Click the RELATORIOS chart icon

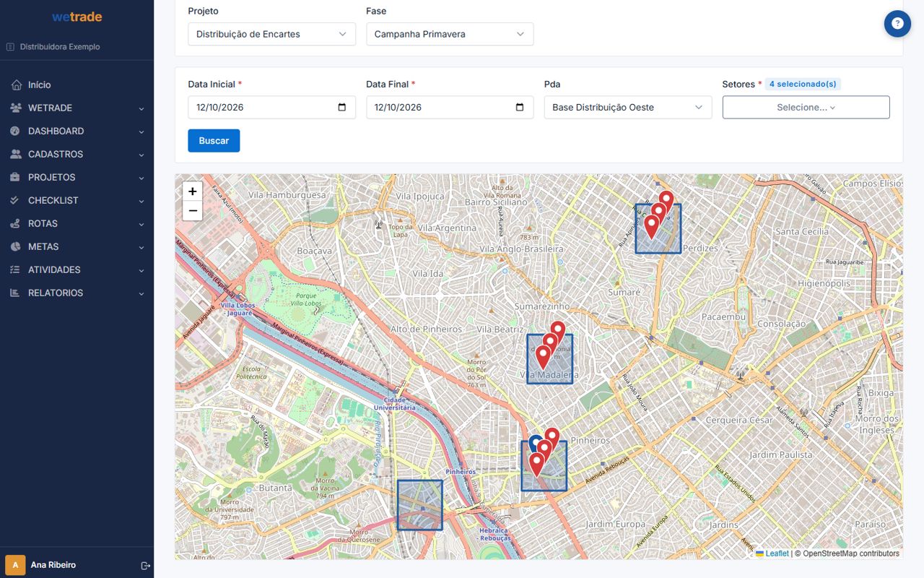click(16, 293)
